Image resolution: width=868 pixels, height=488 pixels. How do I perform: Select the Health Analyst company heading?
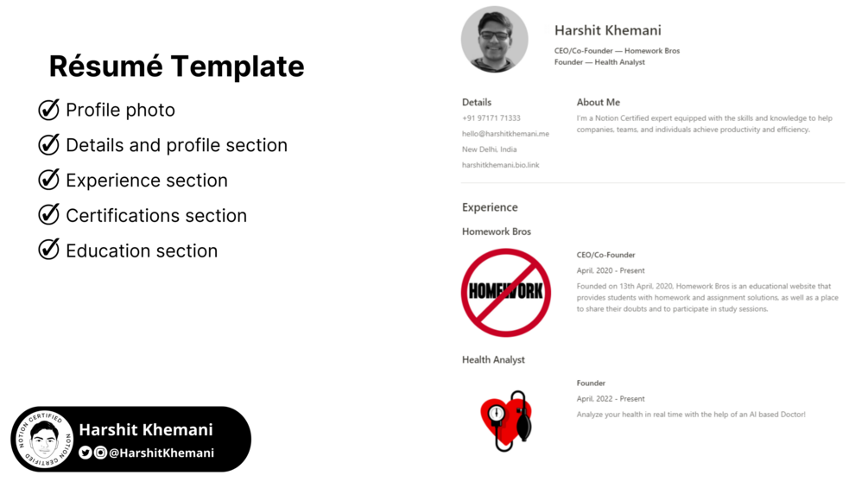tap(493, 359)
